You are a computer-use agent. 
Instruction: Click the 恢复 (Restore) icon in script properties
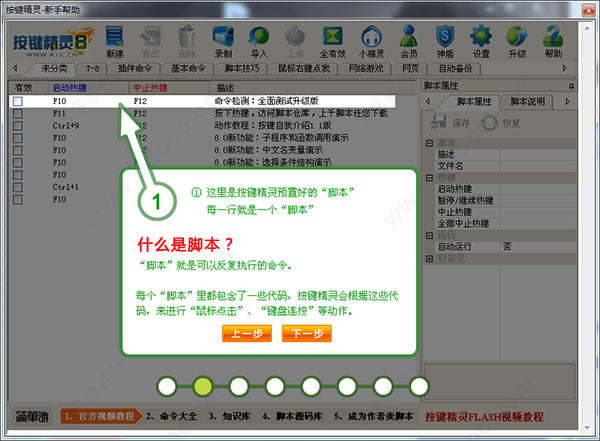(501, 123)
